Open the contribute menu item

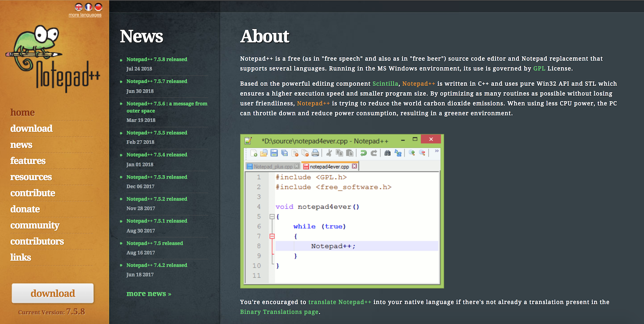(33, 193)
